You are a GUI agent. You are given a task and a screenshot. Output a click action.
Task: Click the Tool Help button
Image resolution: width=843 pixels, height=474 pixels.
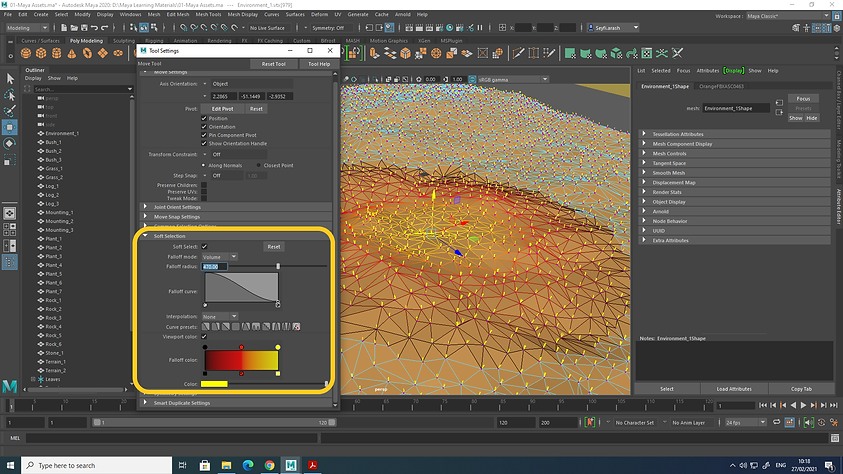tap(319, 64)
